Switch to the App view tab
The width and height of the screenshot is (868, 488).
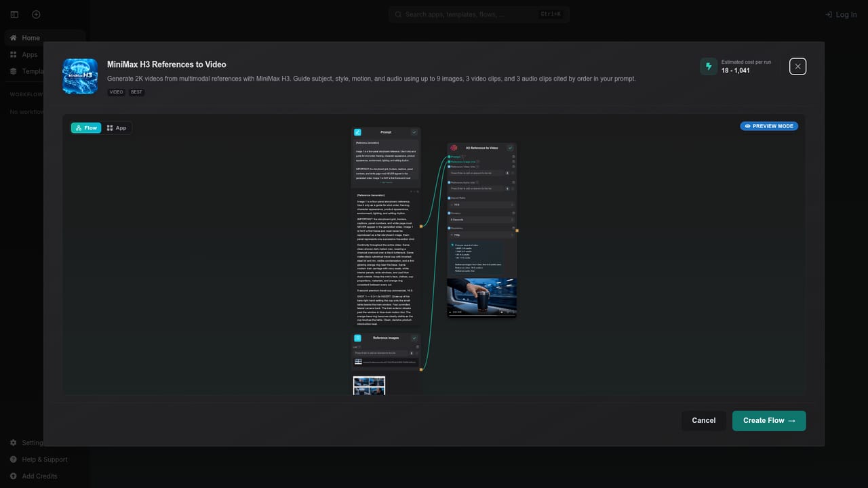click(x=117, y=127)
